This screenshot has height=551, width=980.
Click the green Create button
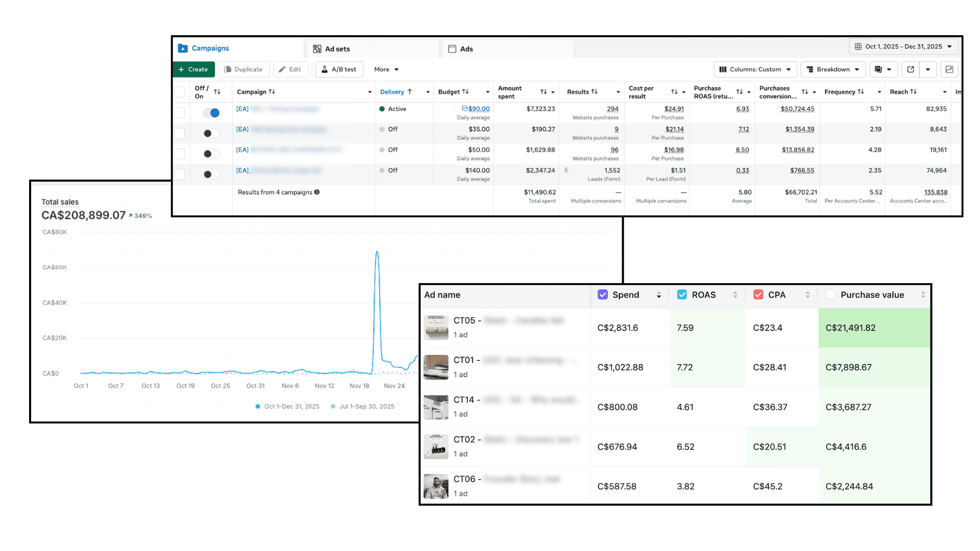(193, 69)
